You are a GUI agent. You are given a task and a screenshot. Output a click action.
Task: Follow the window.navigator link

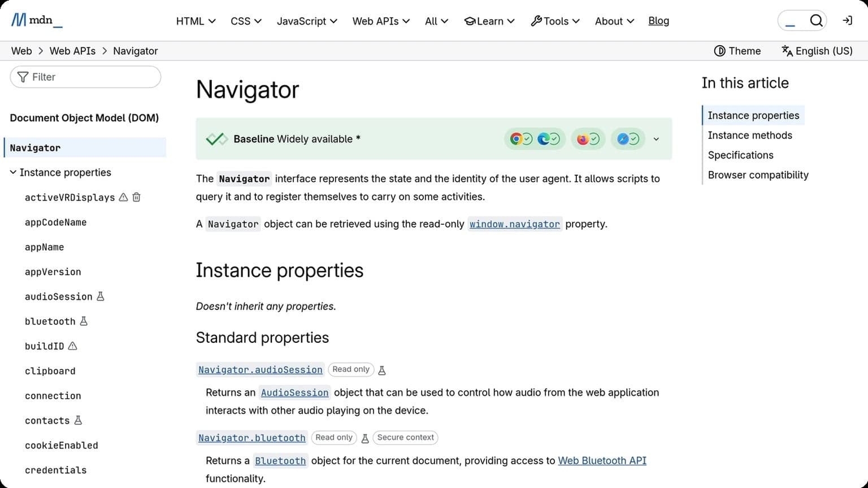514,224
